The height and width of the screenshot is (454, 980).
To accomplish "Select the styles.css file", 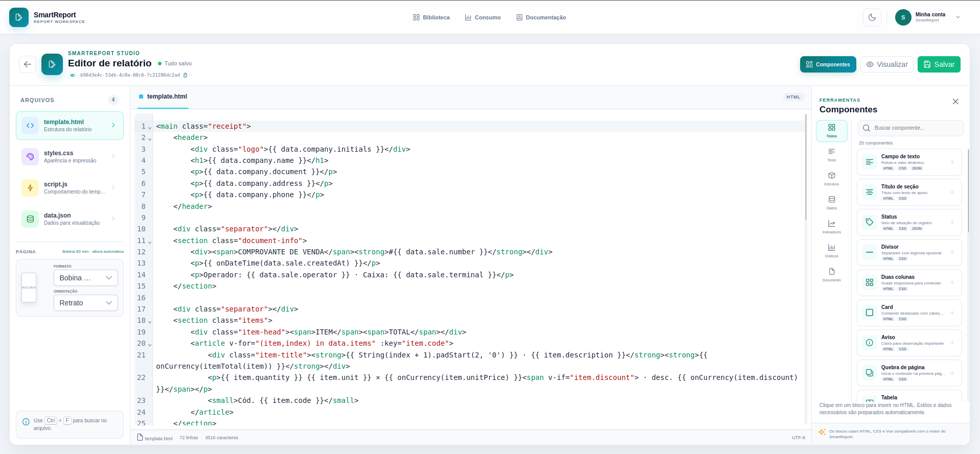I will (x=70, y=157).
